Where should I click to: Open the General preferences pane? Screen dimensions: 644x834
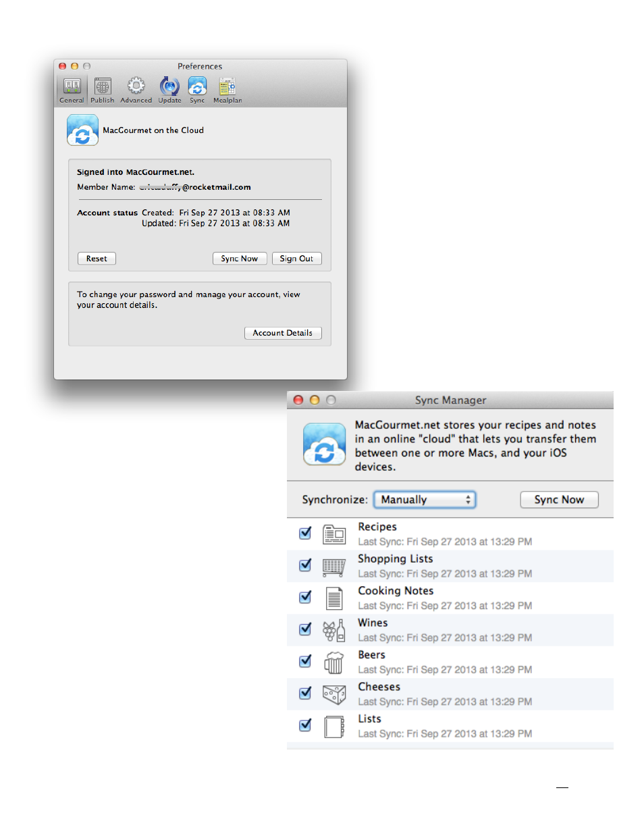[72, 90]
